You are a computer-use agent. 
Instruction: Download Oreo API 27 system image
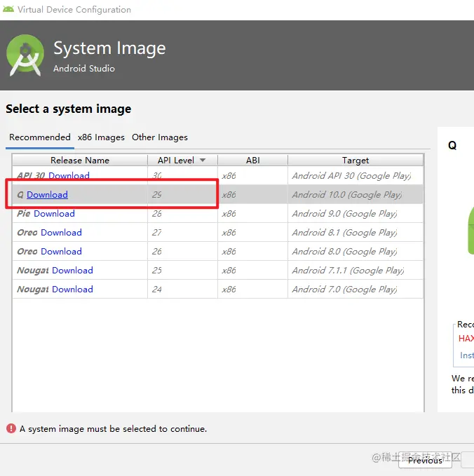[61, 233]
